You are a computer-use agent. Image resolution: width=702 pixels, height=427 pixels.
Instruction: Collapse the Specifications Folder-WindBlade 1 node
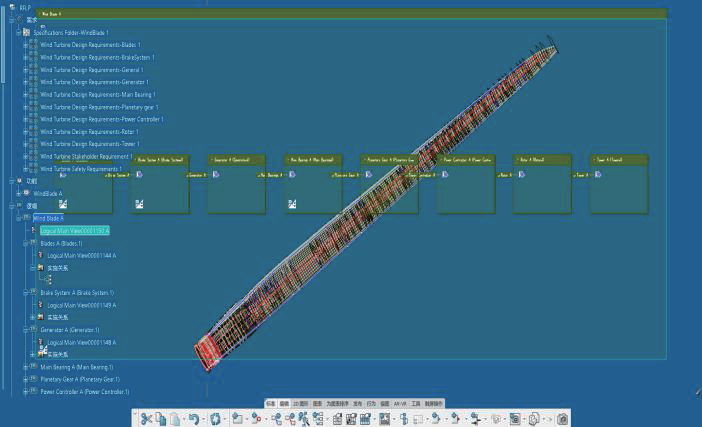tap(16, 32)
